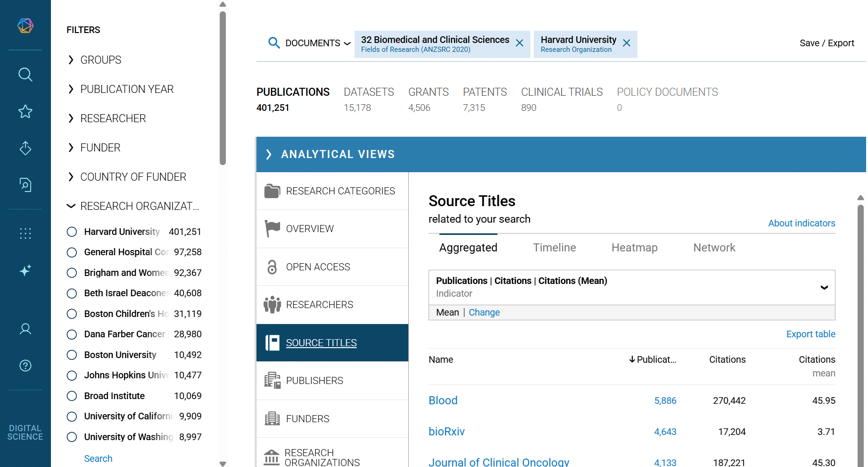868x467 pixels.
Task: Open favorites star icon in sidebar
Action: point(25,112)
